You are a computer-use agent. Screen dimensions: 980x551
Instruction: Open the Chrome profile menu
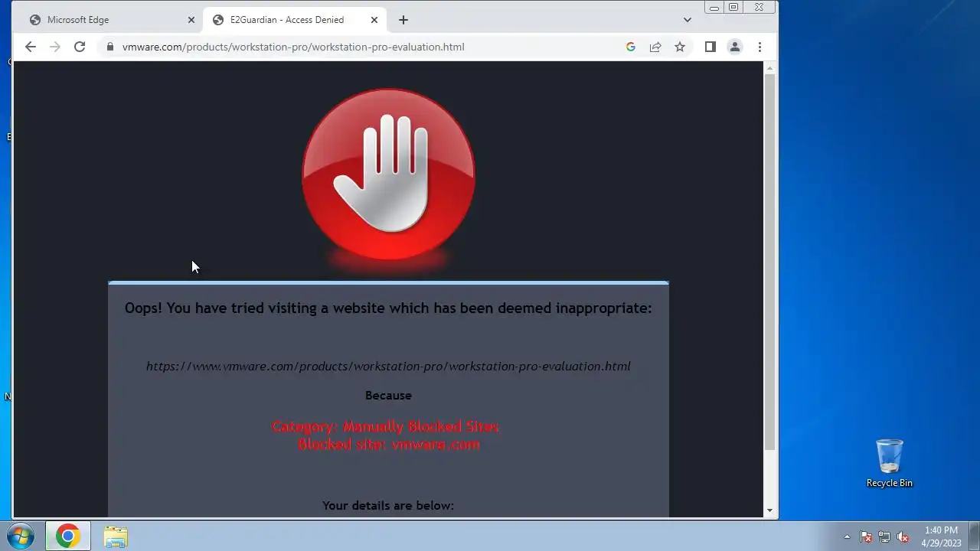tap(735, 47)
